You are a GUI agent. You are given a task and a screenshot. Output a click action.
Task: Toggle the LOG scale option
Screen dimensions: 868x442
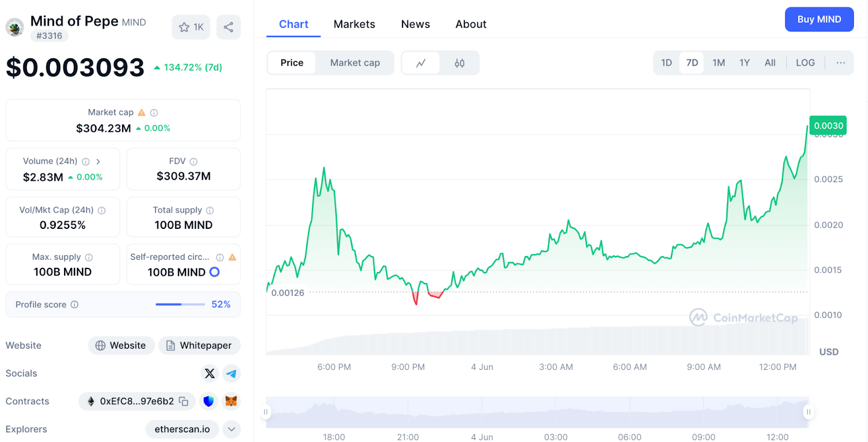point(805,63)
